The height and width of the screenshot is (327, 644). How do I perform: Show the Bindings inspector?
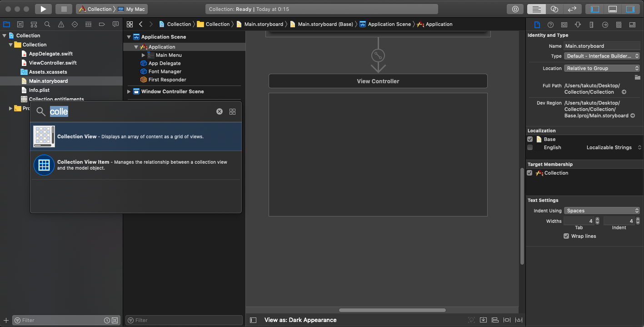619,25
